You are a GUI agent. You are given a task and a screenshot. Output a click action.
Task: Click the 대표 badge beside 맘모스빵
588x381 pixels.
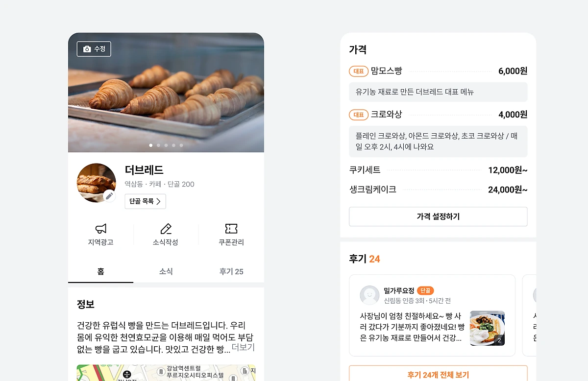pyautogui.click(x=359, y=71)
